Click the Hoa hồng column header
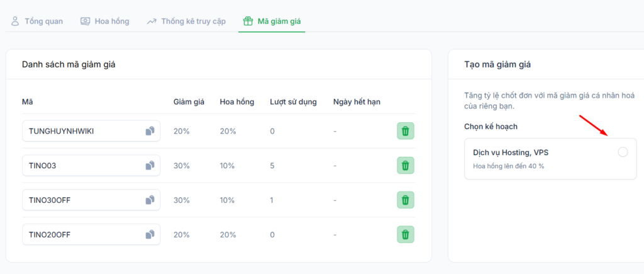Screen dimensions: 644x274 [237, 102]
